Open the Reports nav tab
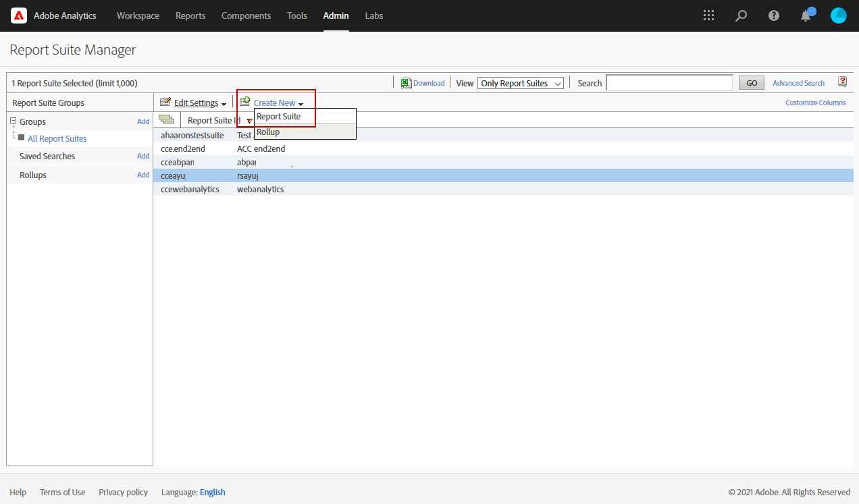 (190, 16)
